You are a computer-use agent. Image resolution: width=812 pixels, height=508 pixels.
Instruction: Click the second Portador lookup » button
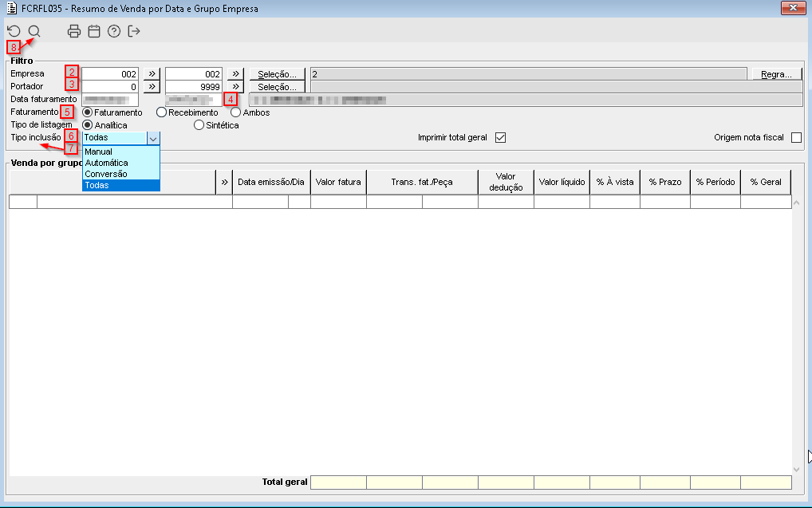[x=235, y=86]
